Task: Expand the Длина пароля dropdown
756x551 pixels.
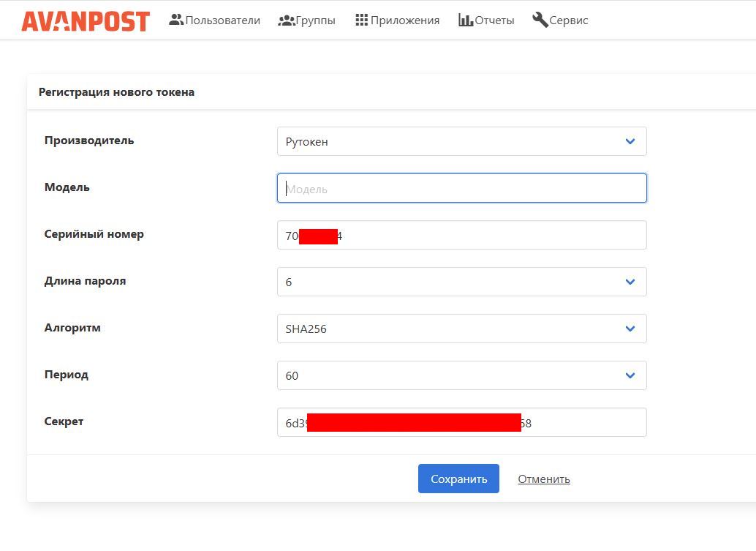Action: [462, 282]
